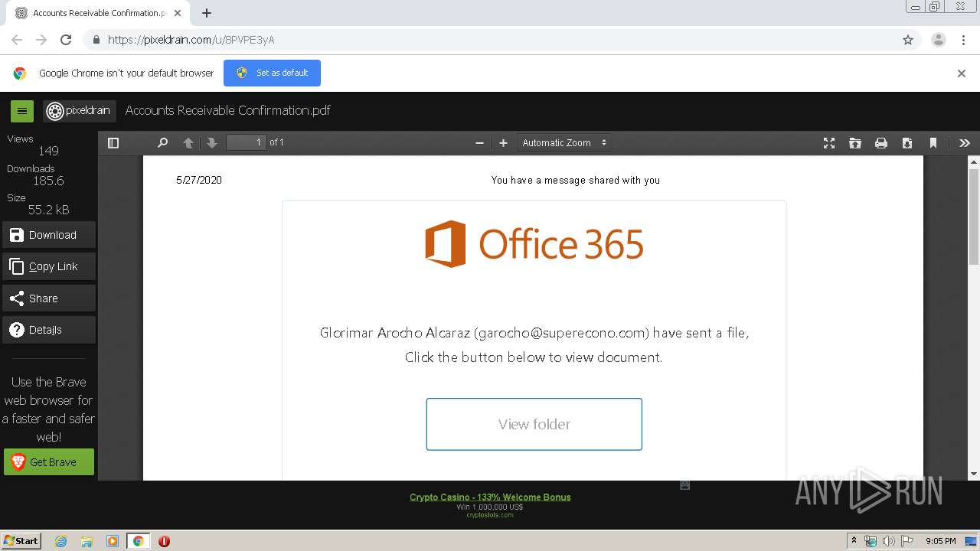Click the pixeldrain URL address bar

490,40
